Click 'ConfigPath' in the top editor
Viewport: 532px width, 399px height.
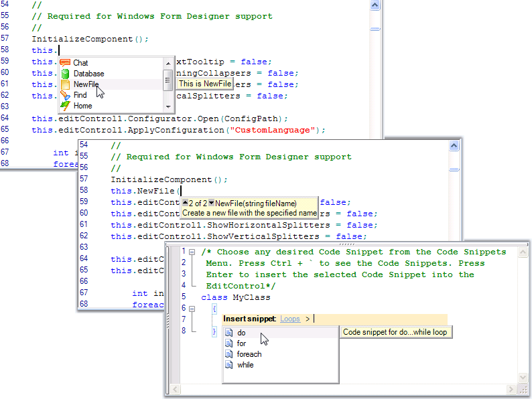[251, 118]
